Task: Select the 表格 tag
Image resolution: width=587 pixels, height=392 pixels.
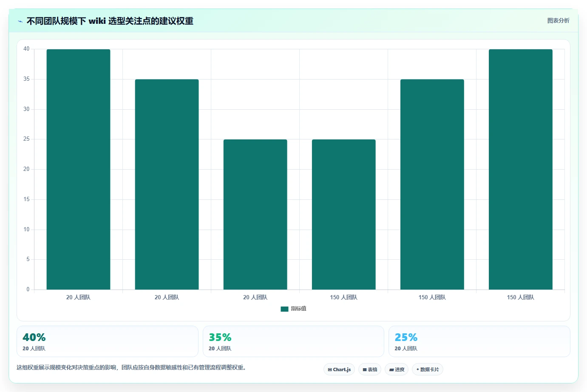Action: point(370,369)
